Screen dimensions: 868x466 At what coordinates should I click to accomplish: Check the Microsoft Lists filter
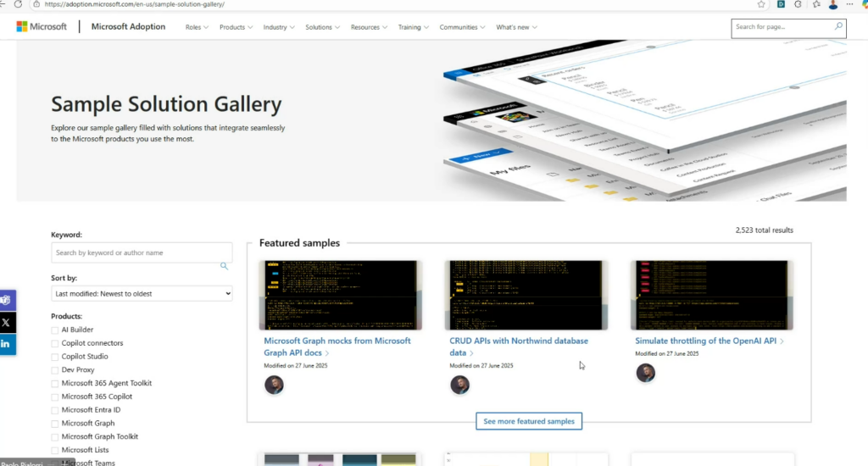tap(55, 451)
